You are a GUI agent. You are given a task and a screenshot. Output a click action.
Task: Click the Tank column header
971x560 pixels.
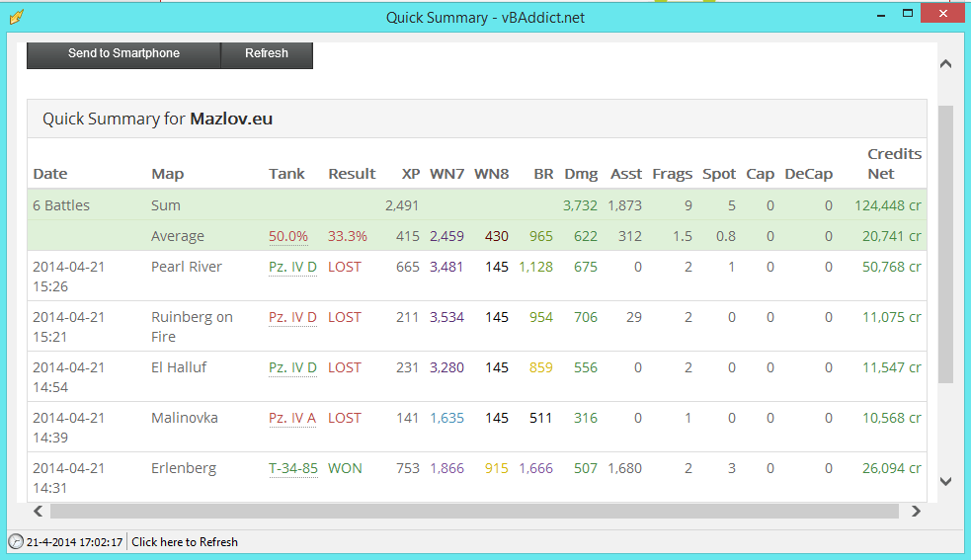tap(286, 174)
